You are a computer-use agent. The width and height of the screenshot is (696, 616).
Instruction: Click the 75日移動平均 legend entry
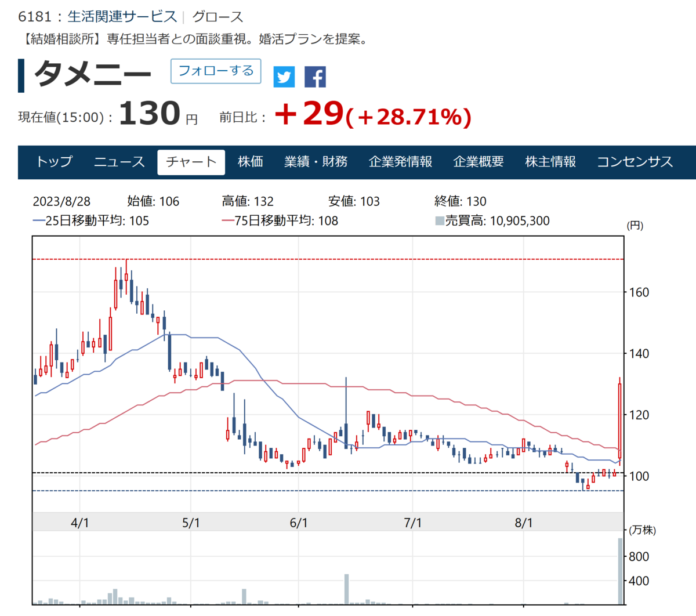[x=280, y=221]
